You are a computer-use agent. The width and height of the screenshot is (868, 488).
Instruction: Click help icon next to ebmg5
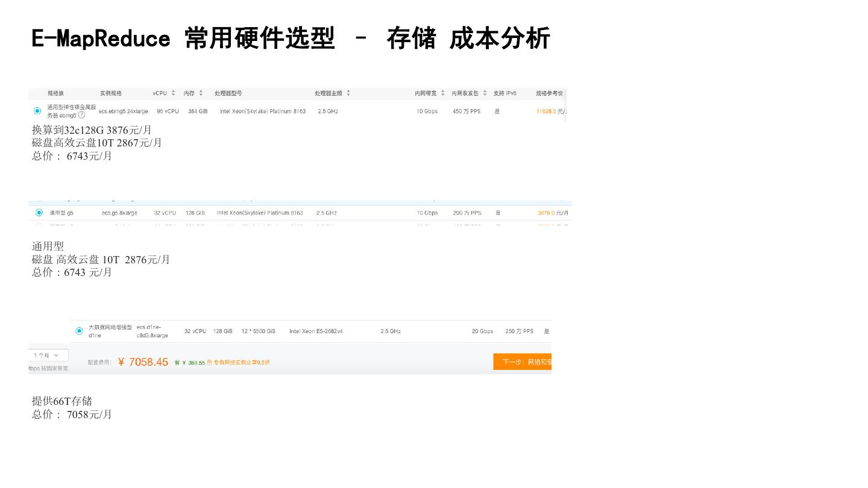(x=81, y=115)
